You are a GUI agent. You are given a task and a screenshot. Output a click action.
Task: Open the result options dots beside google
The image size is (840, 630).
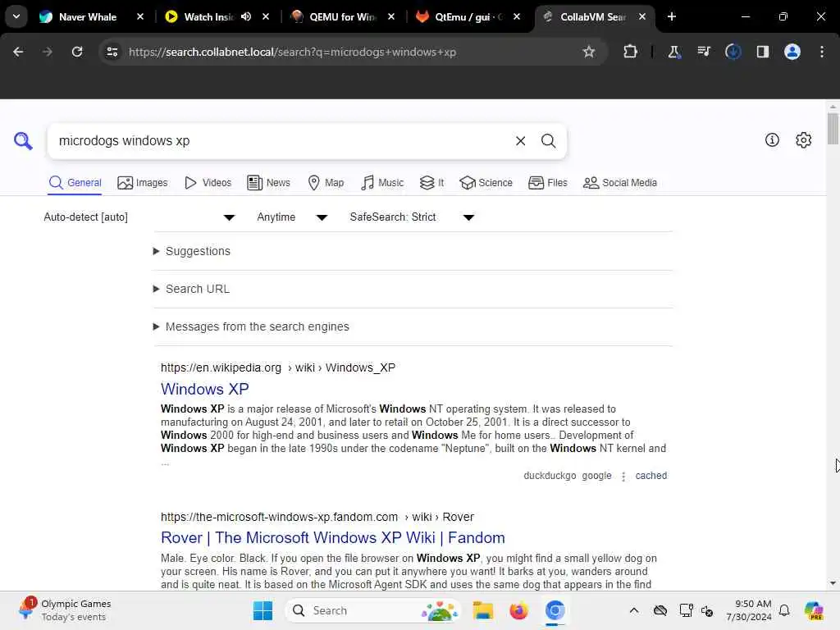coord(623,477)
